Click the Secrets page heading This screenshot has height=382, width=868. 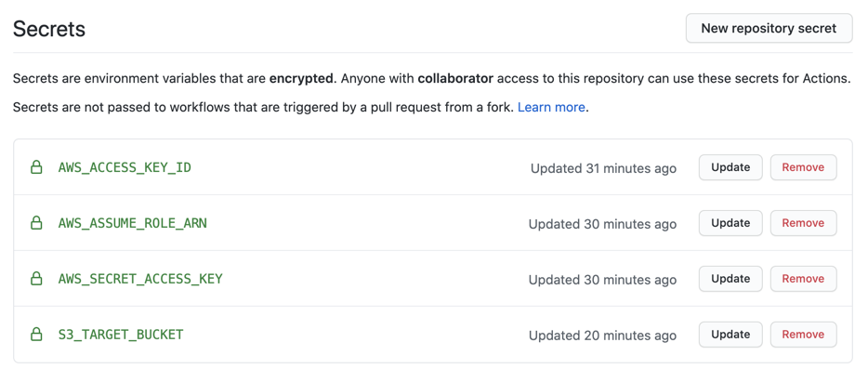[x=49, y=29]
